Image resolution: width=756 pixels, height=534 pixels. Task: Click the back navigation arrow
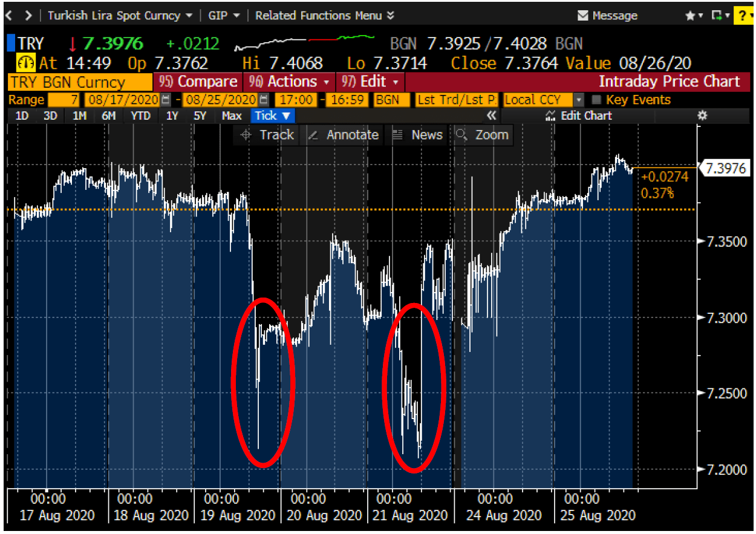(x=8, y=15)
